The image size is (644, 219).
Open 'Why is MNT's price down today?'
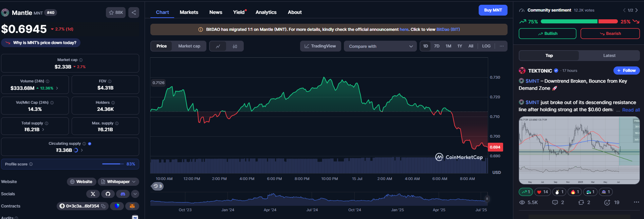(41, 43)
